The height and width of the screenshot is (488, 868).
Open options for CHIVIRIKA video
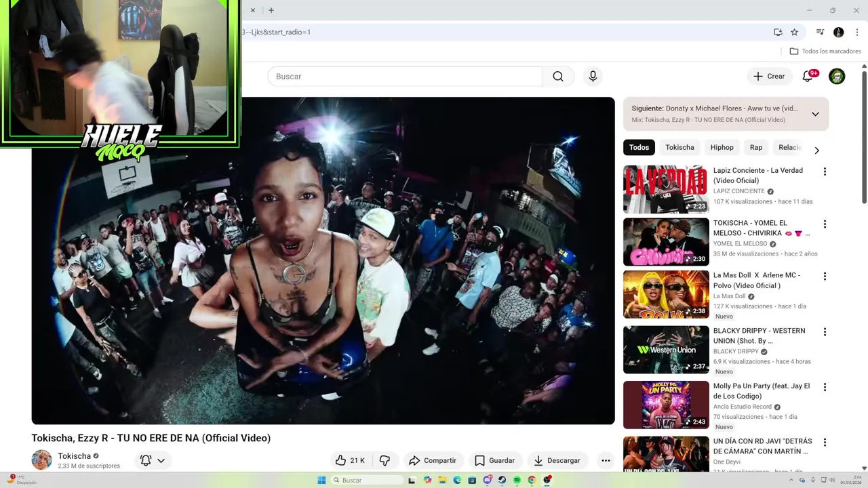[825, 224]
